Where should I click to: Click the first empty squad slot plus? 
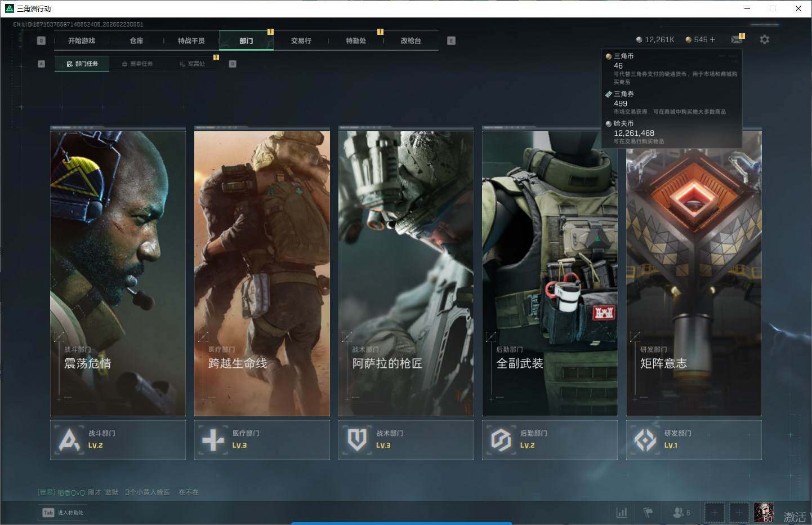click(x=714, y=512)
